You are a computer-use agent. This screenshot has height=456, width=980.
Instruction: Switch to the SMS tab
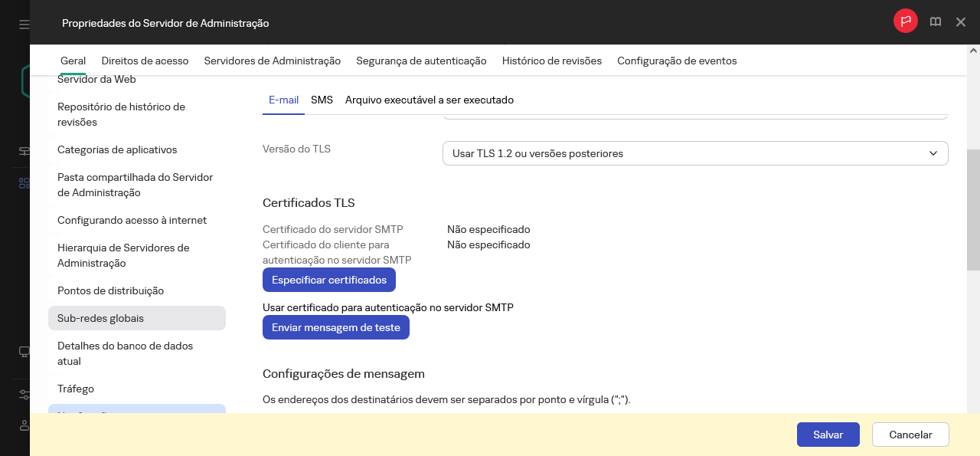[322, 100]
